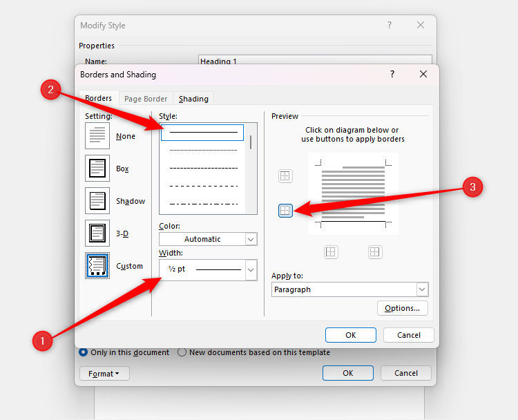Screen dimensions: 518x420
Task: Toggle the left border button below preview
Action: pos(331,252)
